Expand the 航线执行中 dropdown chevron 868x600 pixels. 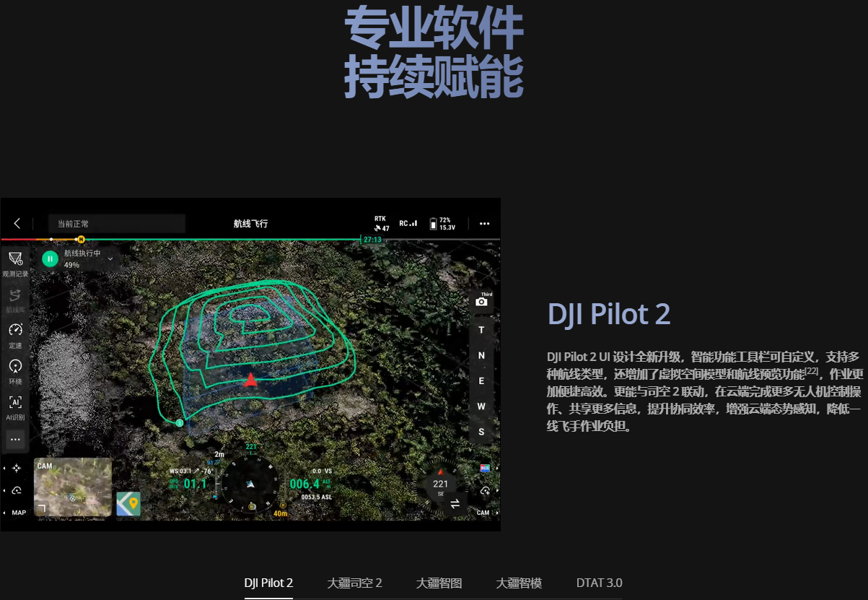click(110, 258)
